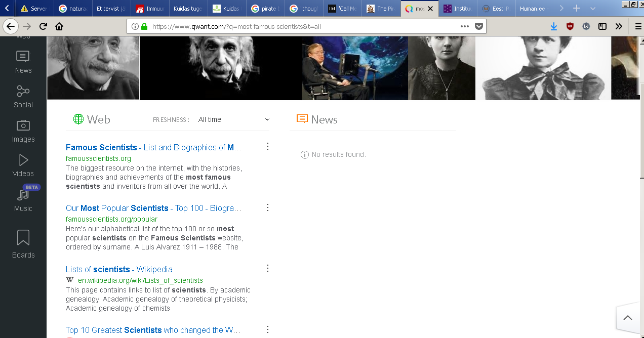644x338 pixels.
Task: Open Videos search in sidebar
Action: (x=23, y=165)
